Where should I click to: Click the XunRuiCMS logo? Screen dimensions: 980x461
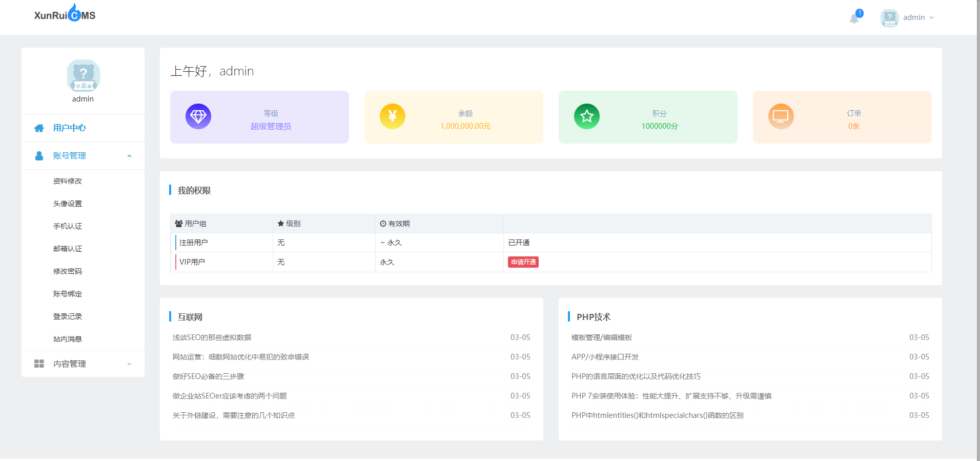coord(65,13)
